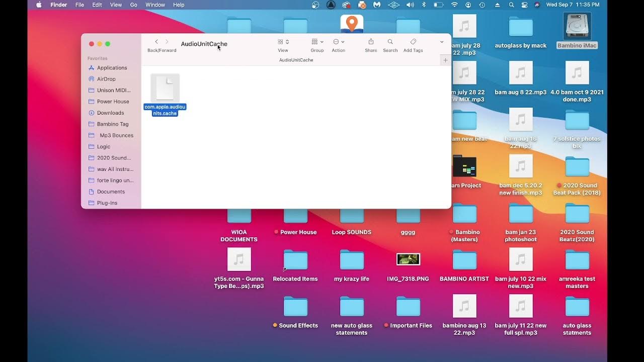Open Power House in sidebar
This screenshot has height=362, width=644.
(113, 102)
